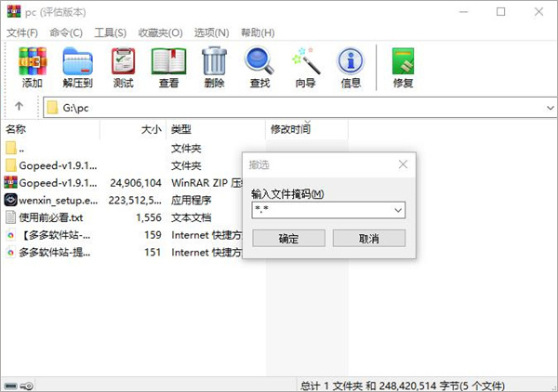This screenshot has width=558, height=392.
Task: Click the 文本文档 type cell
Action: (191, 217)
